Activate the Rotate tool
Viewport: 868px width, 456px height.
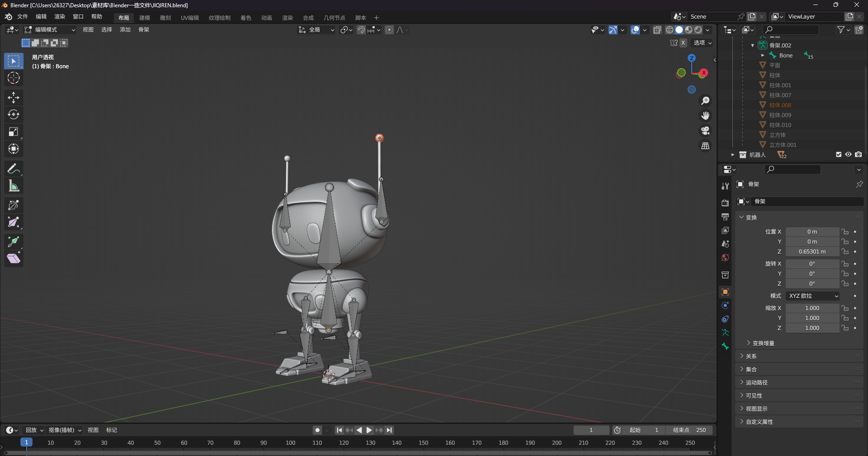[x=14, y=114]
